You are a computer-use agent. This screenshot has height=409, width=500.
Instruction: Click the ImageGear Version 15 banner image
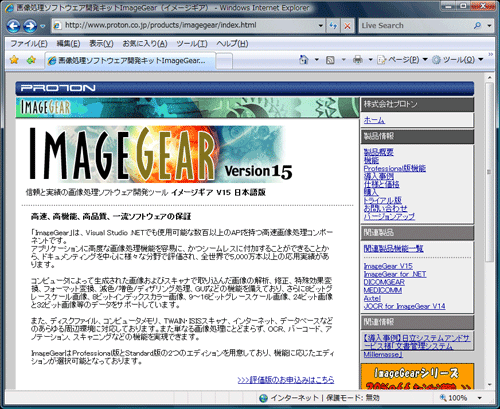(161, 154)
